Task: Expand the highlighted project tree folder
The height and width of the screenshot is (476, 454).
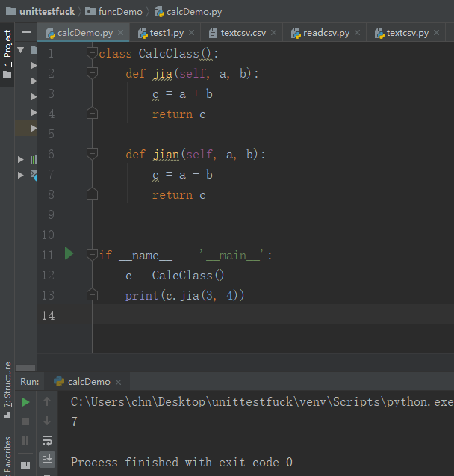Action: point(34,128)
